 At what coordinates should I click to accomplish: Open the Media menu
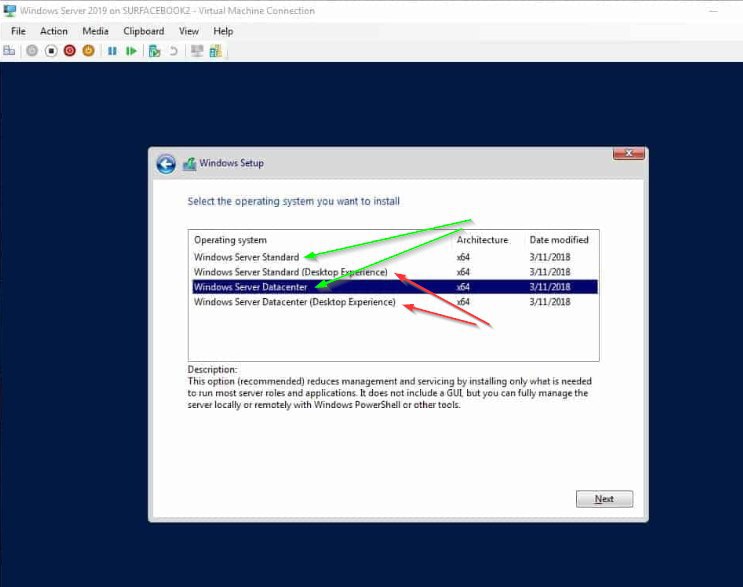point(95,31)
